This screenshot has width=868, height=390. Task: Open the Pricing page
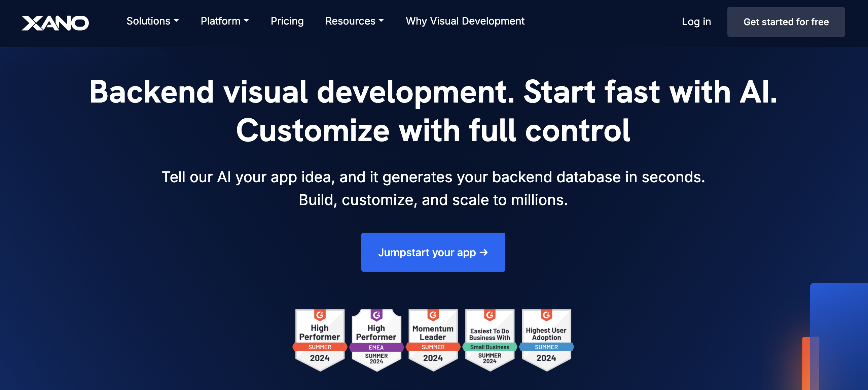tap(287, 21)
